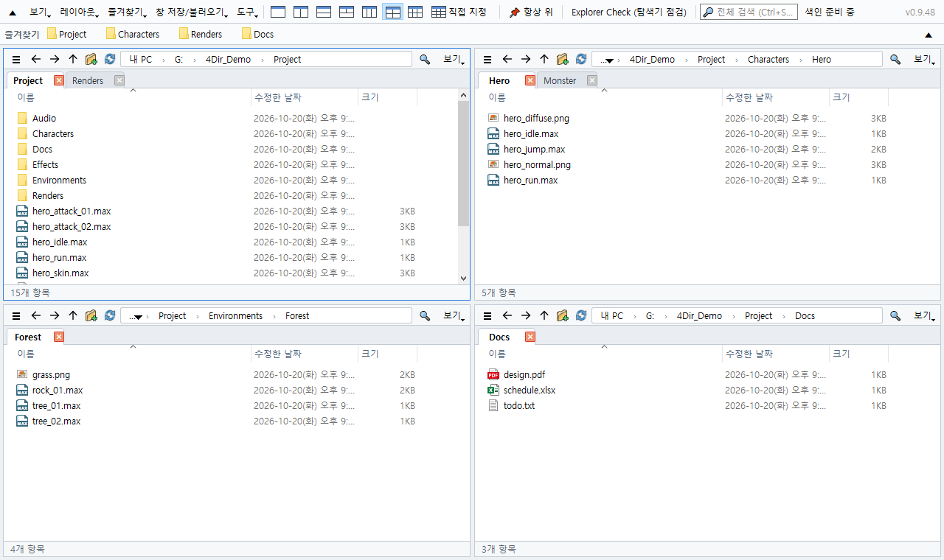The width and height of the screenshot is (944, 560).
Task: Switch to the single-pane layout icon
Action: (278, 12)
